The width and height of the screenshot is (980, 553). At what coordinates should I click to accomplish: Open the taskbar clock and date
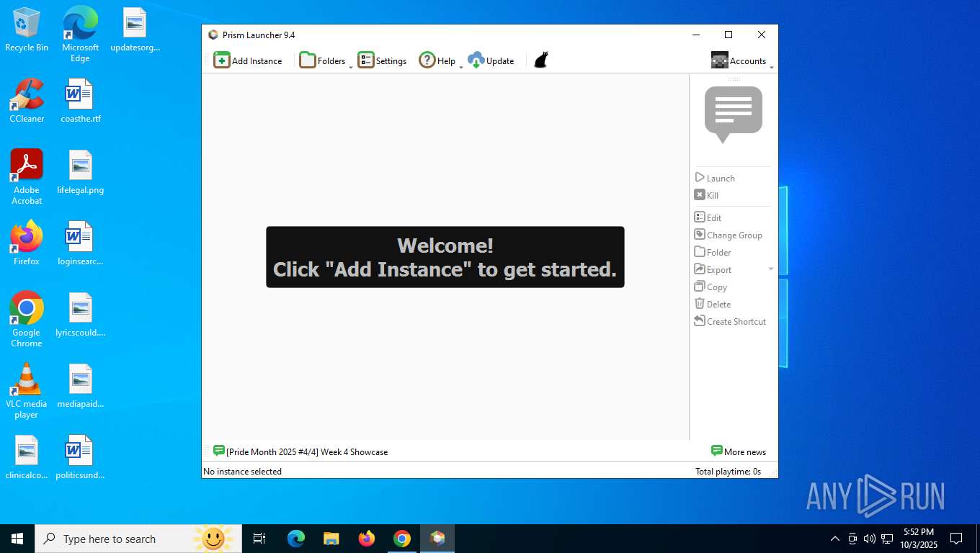click(x=918, y=539)
